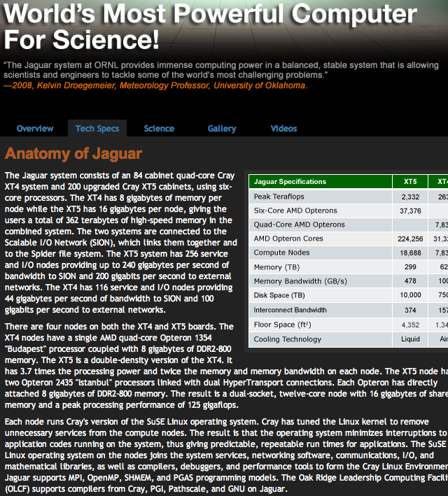448x496 pixels.
Task: Click the 299 Memory value
Action: [x=410, y=267]
